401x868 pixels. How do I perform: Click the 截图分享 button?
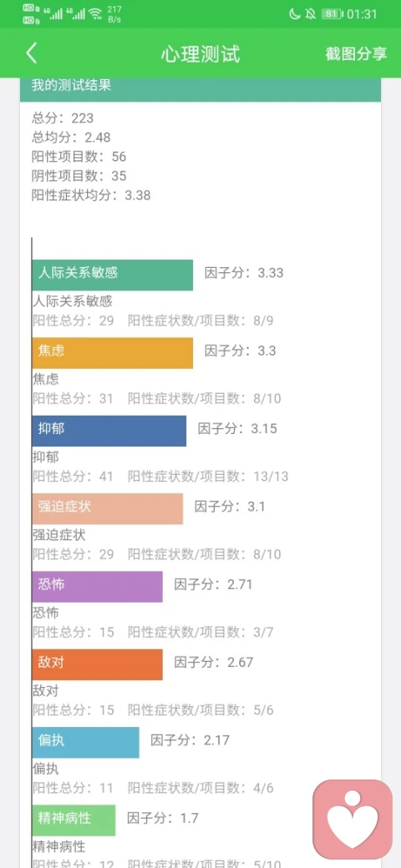pos(355,53)
